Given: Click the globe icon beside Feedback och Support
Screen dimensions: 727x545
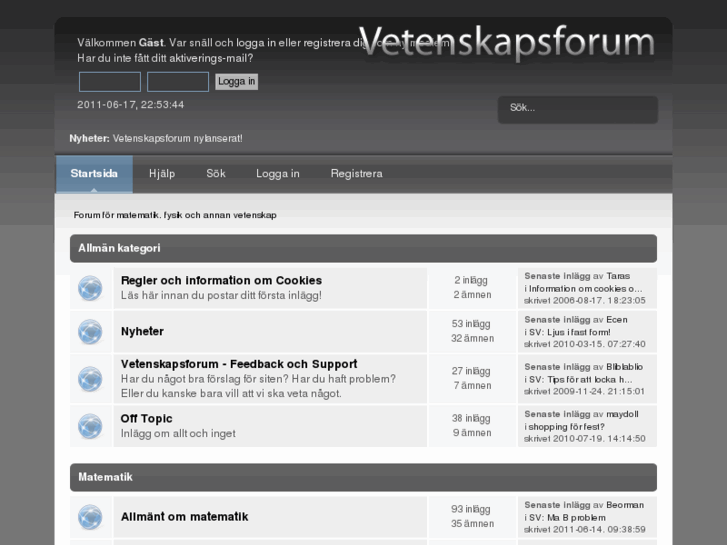Looking at the screenshot, I should click(90, 379).
